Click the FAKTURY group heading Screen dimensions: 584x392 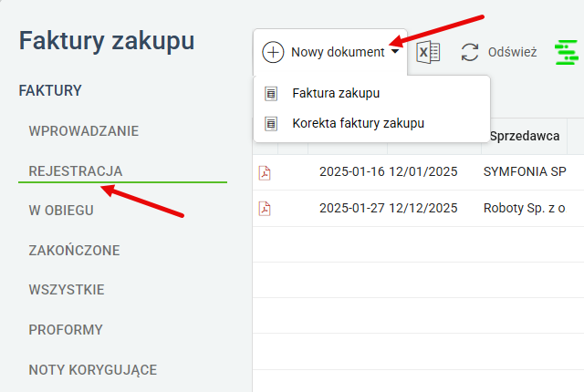coord(50,91)
